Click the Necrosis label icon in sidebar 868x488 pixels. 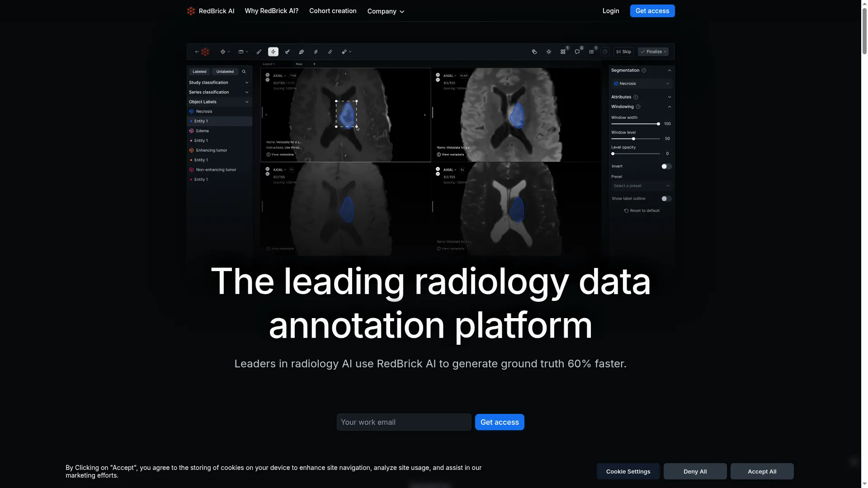[192, 112]
